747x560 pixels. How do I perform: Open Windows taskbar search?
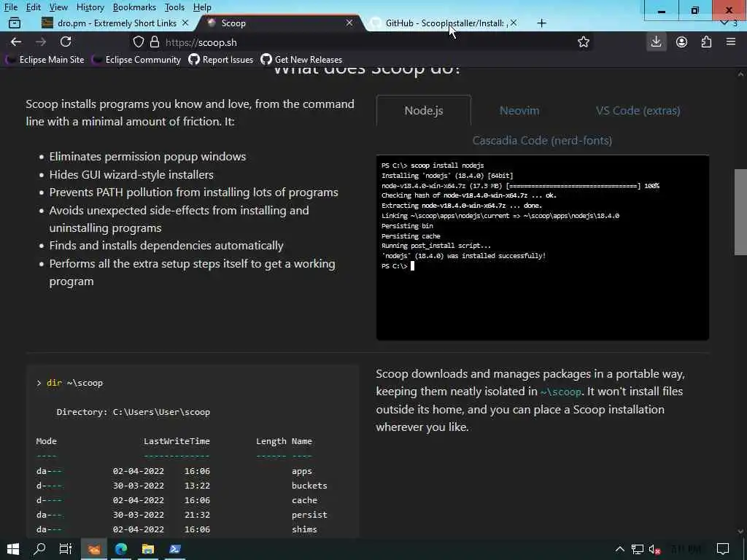pos(40,549)
